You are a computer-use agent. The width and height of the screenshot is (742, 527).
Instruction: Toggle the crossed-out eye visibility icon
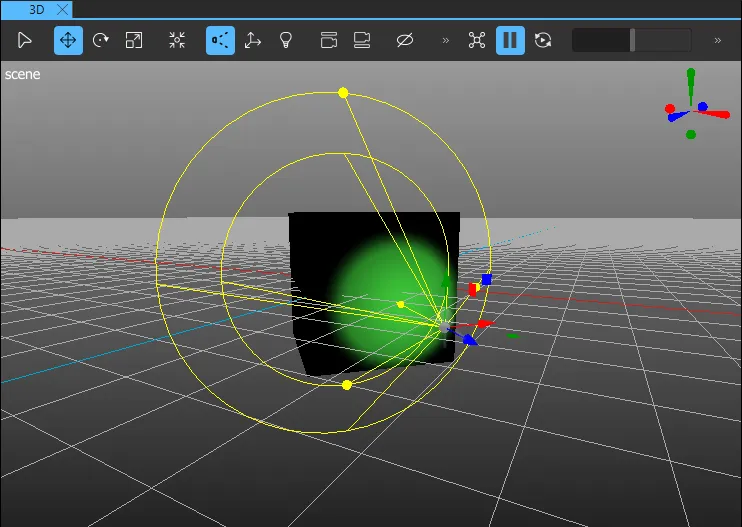pos(404,40)
